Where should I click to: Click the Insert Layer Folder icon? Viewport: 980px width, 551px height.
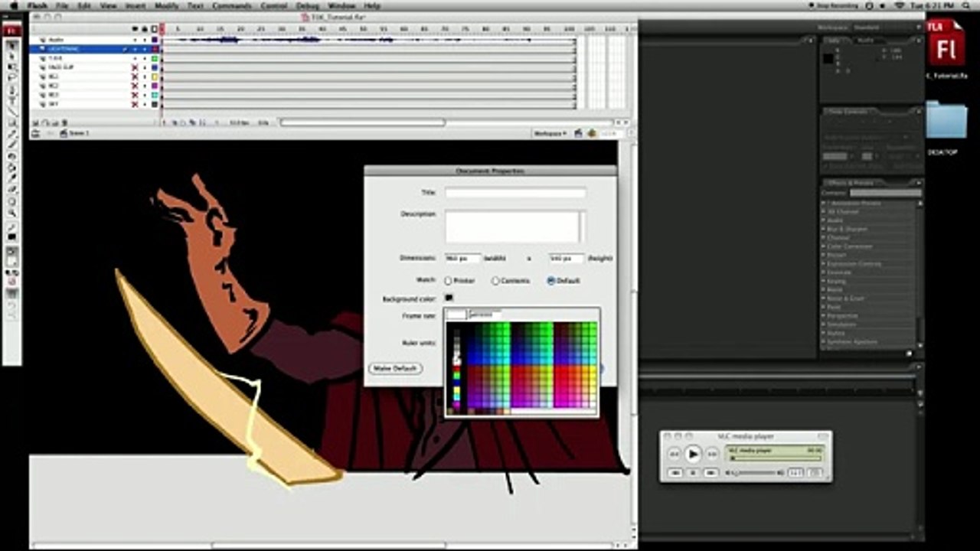coord(55,122)
